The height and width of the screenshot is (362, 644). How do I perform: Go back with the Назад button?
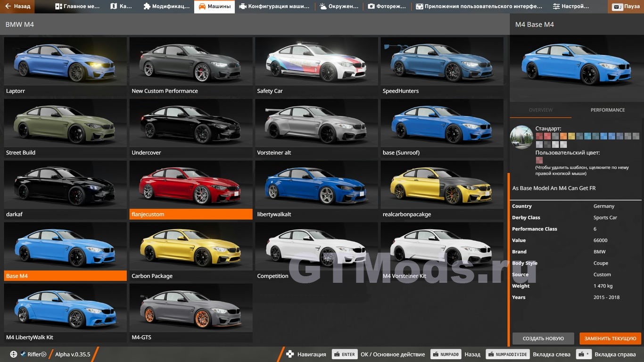tap(18, 7)
